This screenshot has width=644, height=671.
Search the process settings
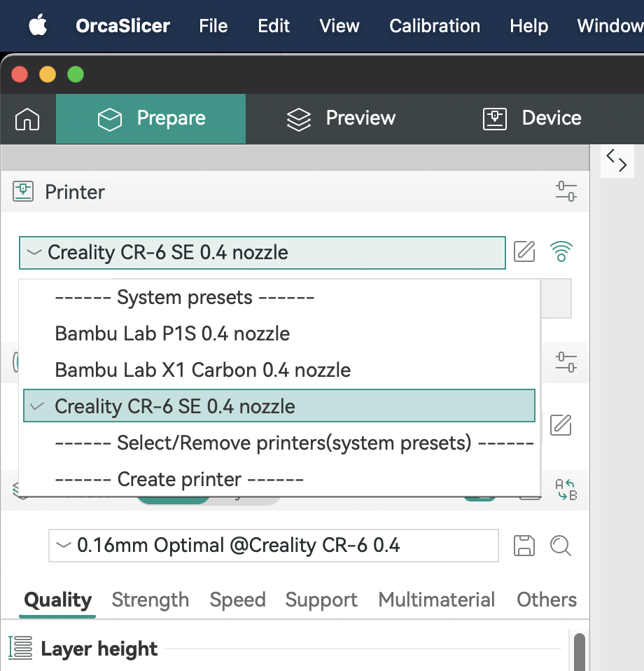pos(561,546)
